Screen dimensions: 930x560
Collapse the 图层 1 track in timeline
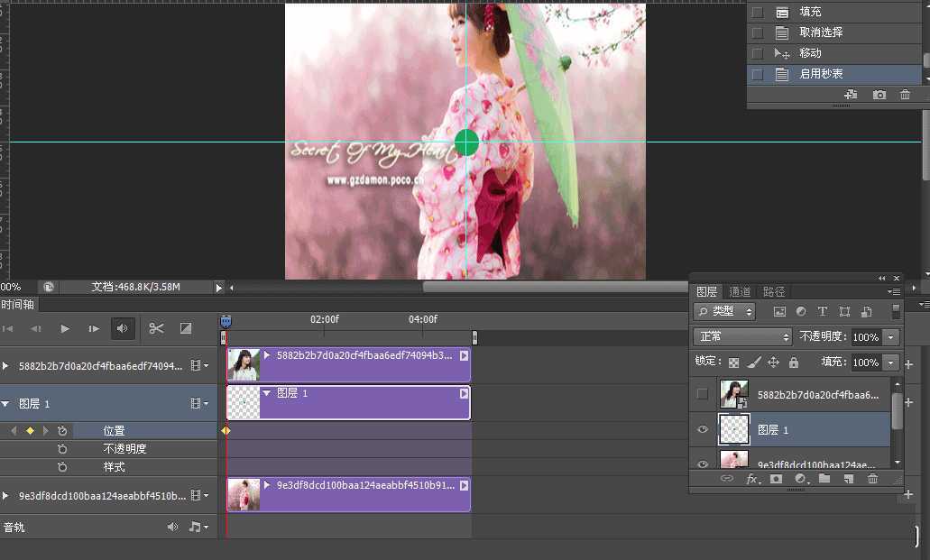point(5,404)
